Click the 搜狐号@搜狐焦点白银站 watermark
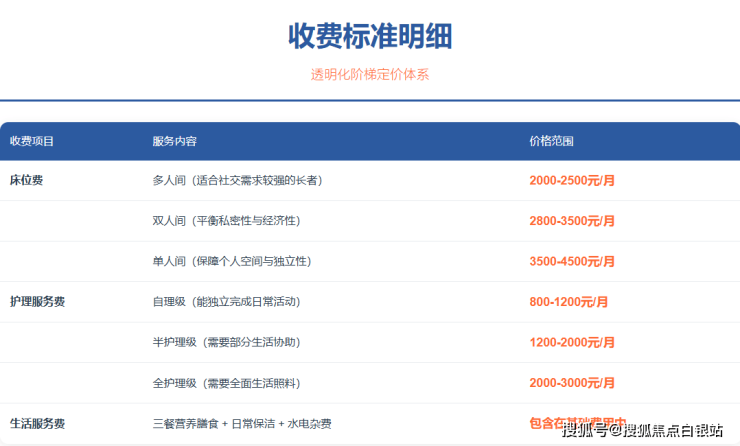740x446 pixels. [642, 430]
